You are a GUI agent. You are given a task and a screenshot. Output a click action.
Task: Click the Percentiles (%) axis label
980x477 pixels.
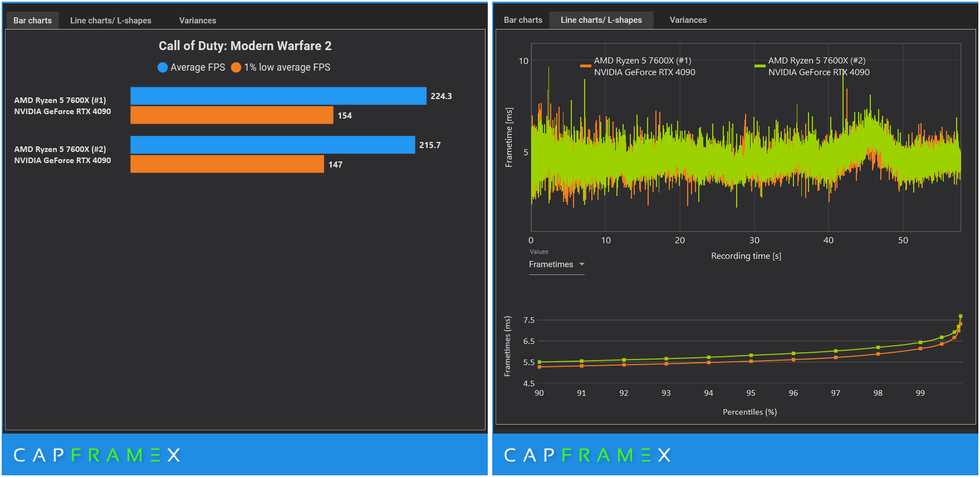[749, 412]
